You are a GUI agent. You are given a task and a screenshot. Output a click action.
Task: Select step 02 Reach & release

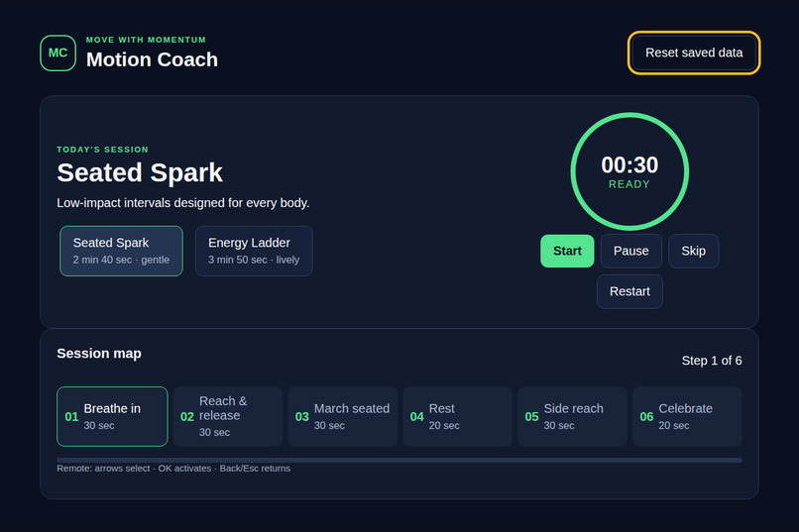[x=228, y=416]
